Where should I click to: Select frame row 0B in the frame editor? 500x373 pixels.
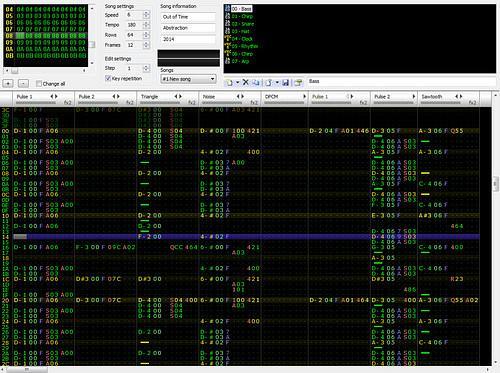(46, 56)
